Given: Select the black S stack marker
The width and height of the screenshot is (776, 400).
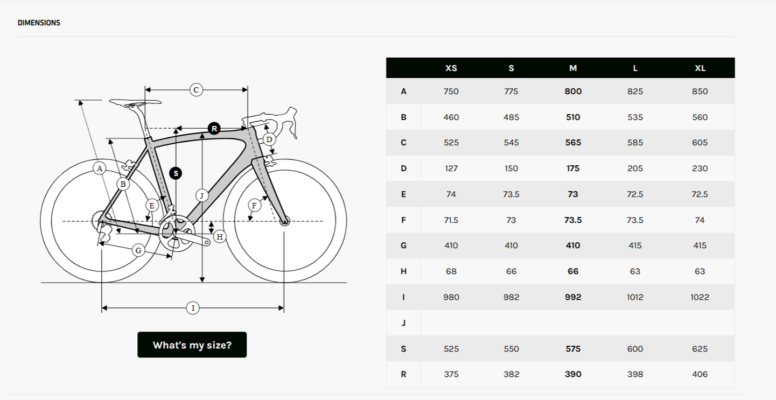Looking at the screenshot, I should click(176, 173).
